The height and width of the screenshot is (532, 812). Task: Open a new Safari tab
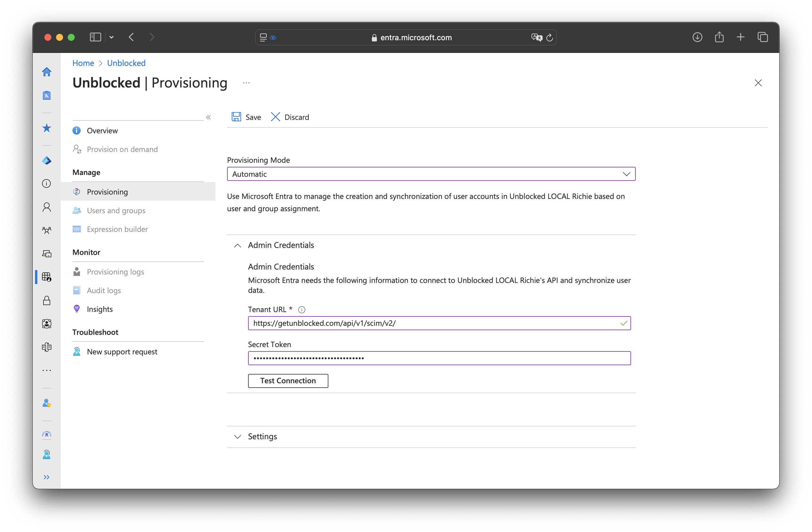point(741,37)
